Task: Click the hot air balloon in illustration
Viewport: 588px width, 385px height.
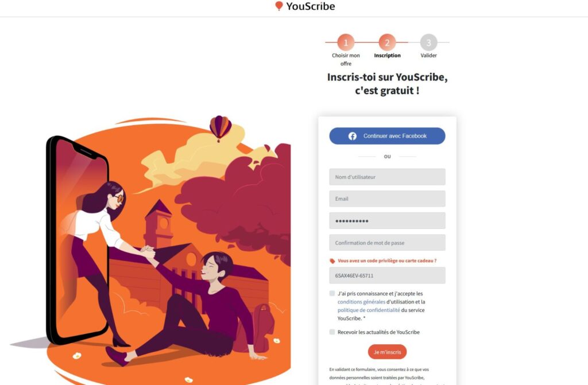Action: (220, 128)
